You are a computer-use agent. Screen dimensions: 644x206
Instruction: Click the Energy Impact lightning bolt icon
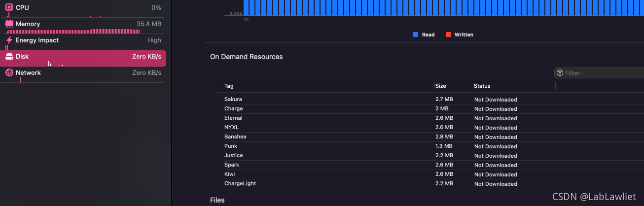tap(9, 40)
